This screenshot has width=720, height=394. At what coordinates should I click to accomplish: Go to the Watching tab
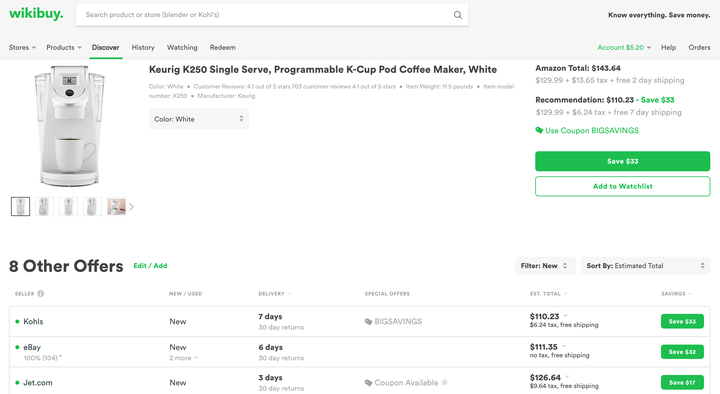[182, 47]
